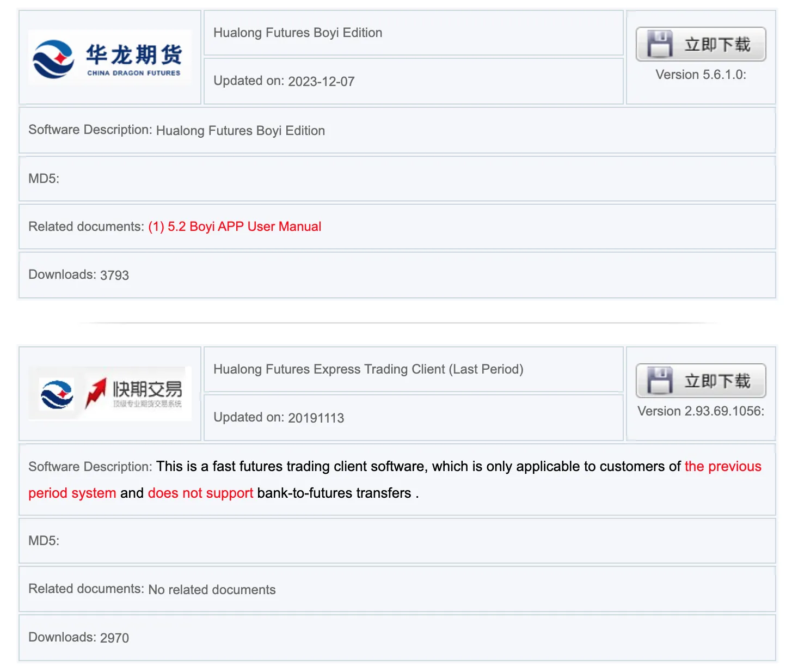Image resolution: width=786 pixels, height=672 pixels.
Task: Select 'Hualong Futures Express Trading Client (Last Period)' title
Action: pyautogui.click(x=369, y=369)
